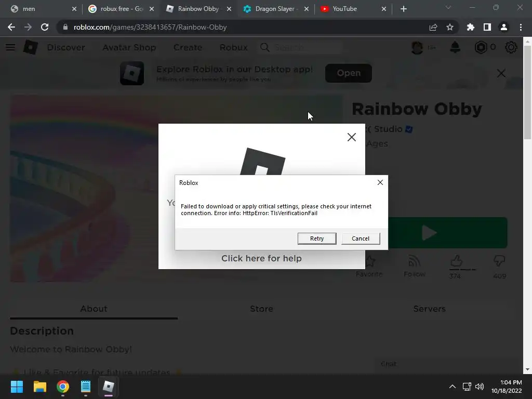Open Notepad from the taskbar
Image resolution: width=532 pixels, height=399 pixels.
click(86, 387)
